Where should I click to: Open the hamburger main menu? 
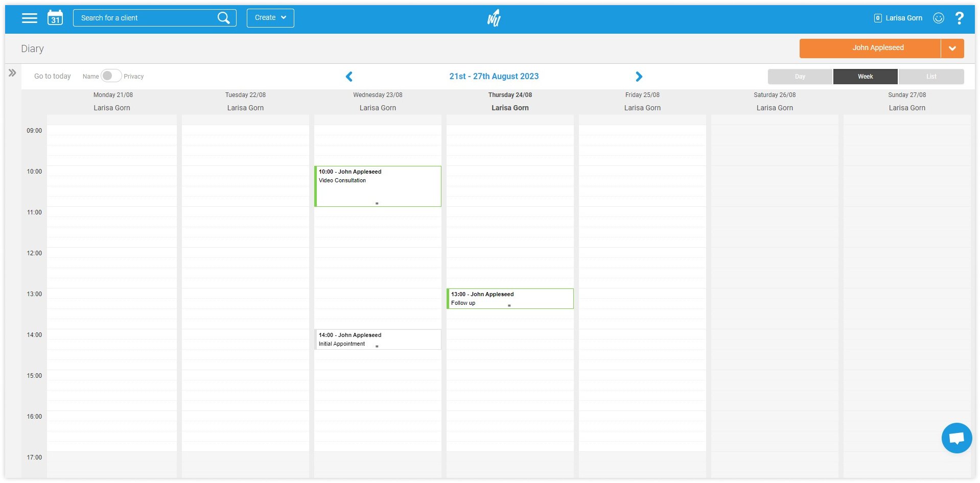(x=30, y=18)
